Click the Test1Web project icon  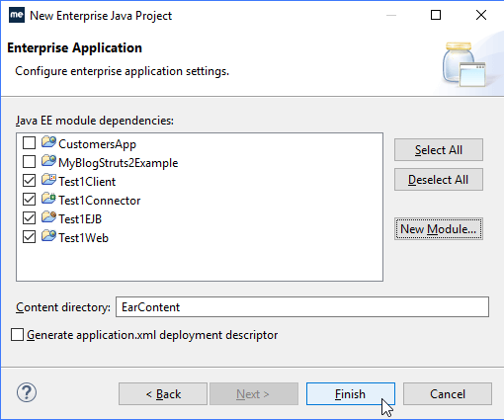coord(48,236)
